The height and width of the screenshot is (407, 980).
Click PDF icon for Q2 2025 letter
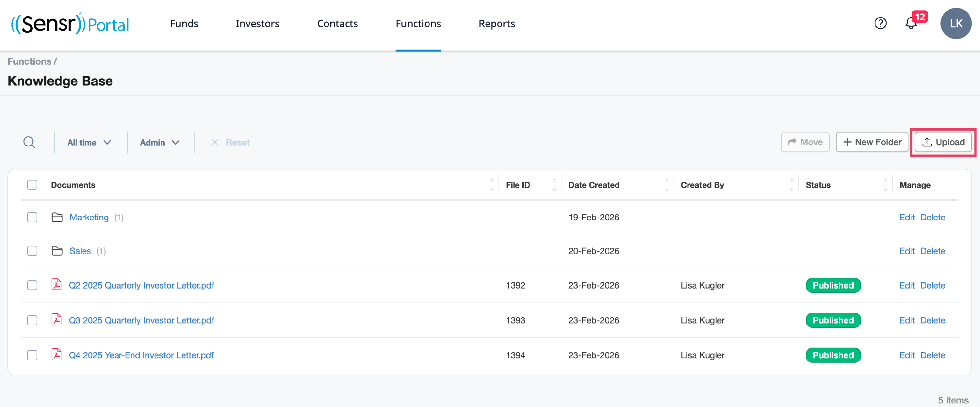click(x=57, y=285)
